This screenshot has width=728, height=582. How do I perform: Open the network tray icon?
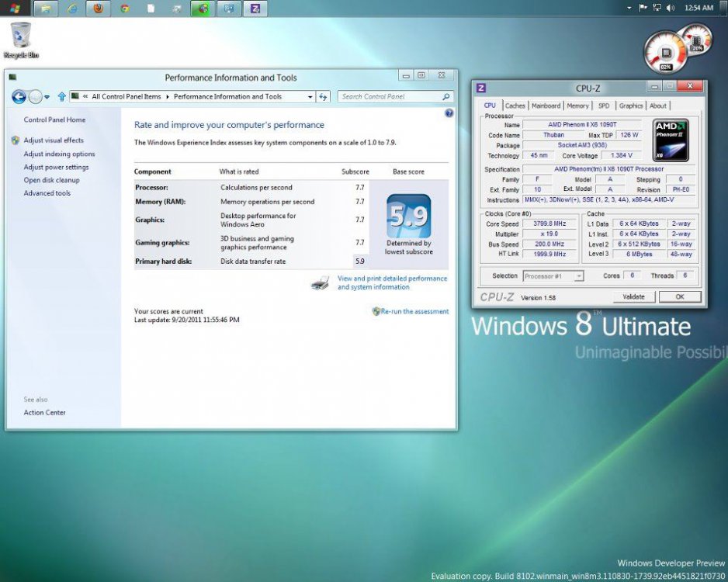point(657,8)
